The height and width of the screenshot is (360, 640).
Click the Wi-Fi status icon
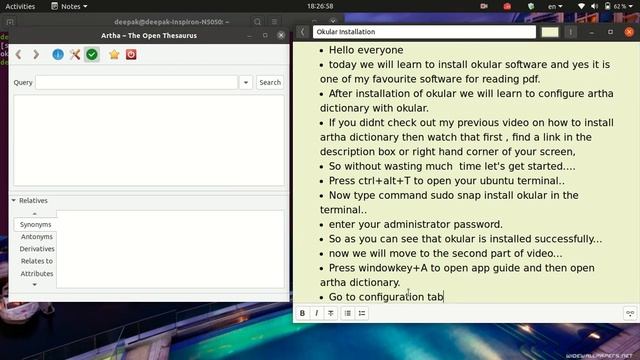(x=581, y=6)
